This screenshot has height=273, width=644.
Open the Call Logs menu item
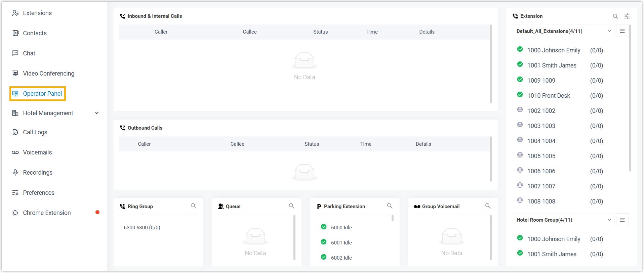[x=35, y=132]
